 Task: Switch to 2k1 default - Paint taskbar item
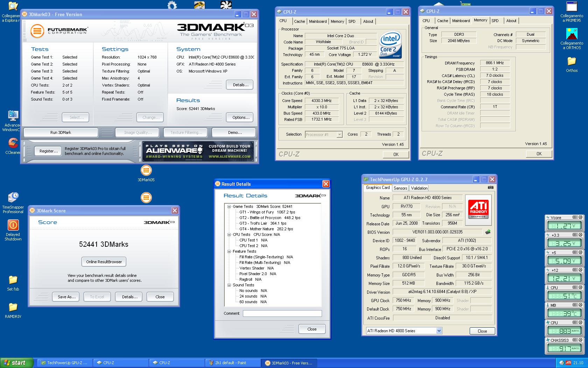tap(233, 363)
